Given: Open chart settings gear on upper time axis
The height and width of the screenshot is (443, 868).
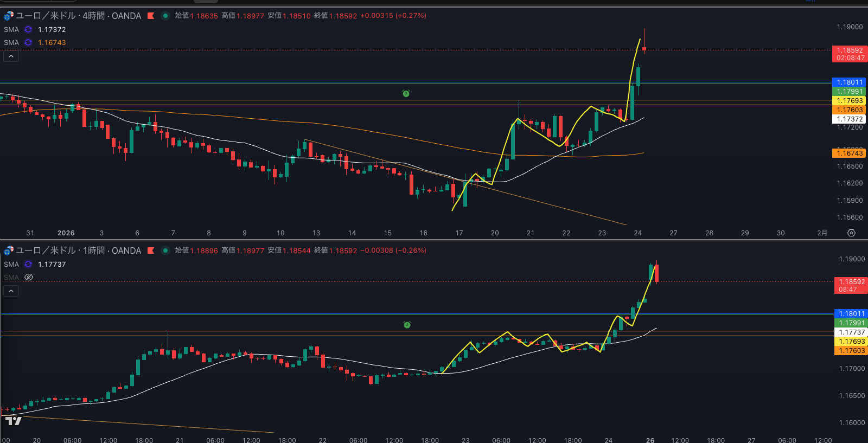Looking at the screenshot, I should tap(851, 233).
